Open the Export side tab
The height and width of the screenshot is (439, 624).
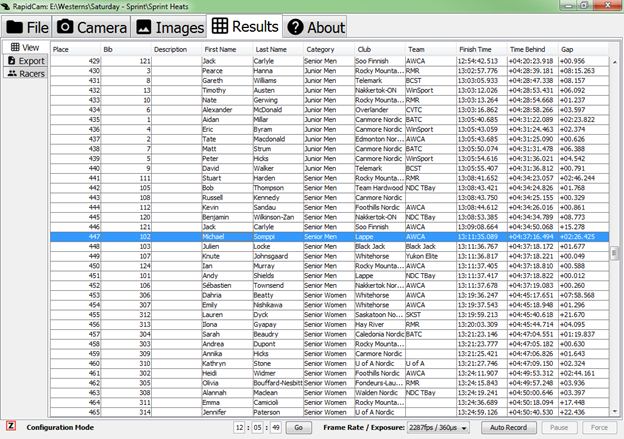click(x=24, y=60)
